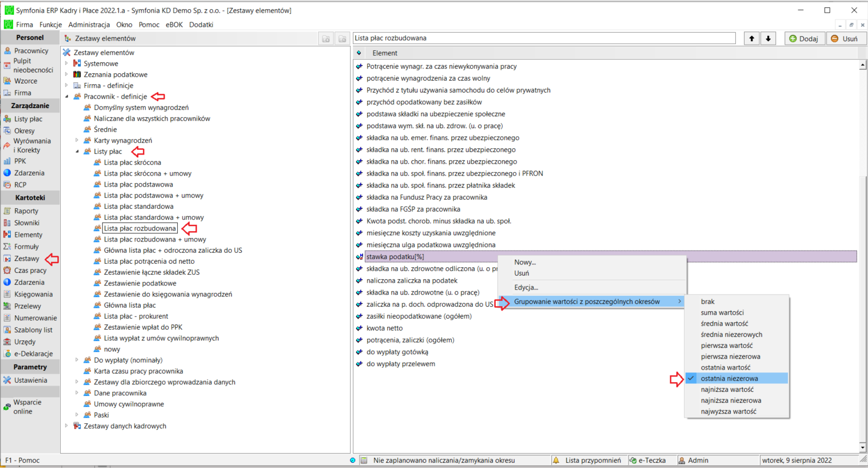Toggle checked 'ostatnia niezerowa' option

(x=737, y=378)
